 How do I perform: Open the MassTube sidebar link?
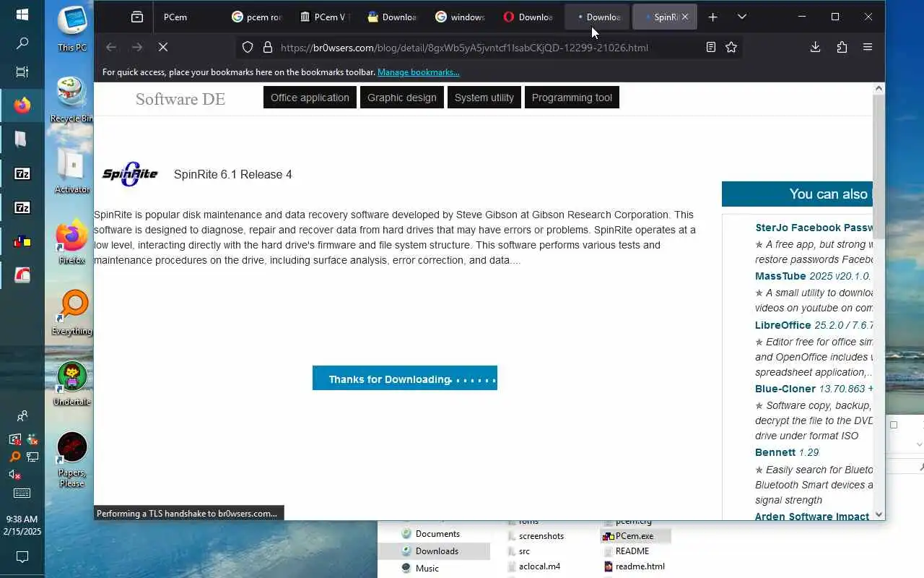pos(780,276)
